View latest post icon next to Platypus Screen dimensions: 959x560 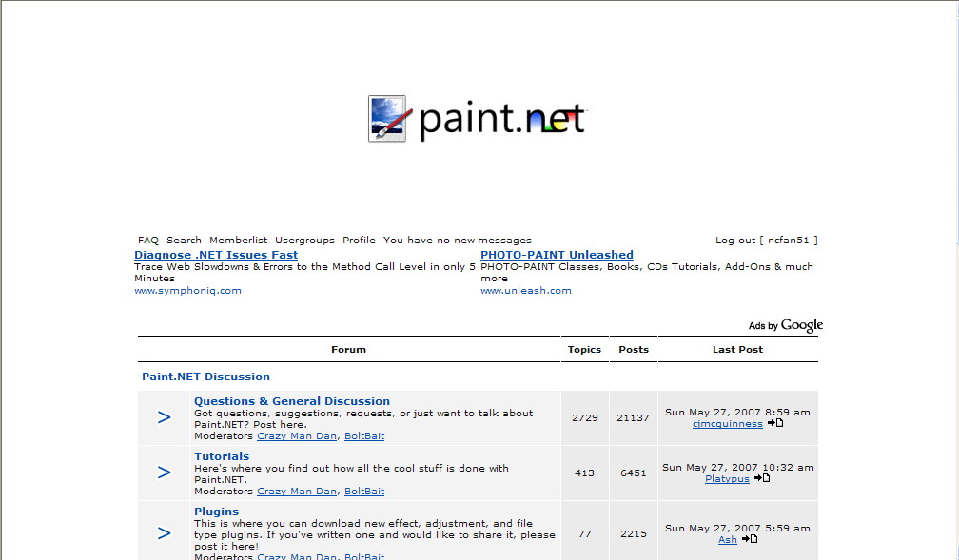[x=762, y=478]
